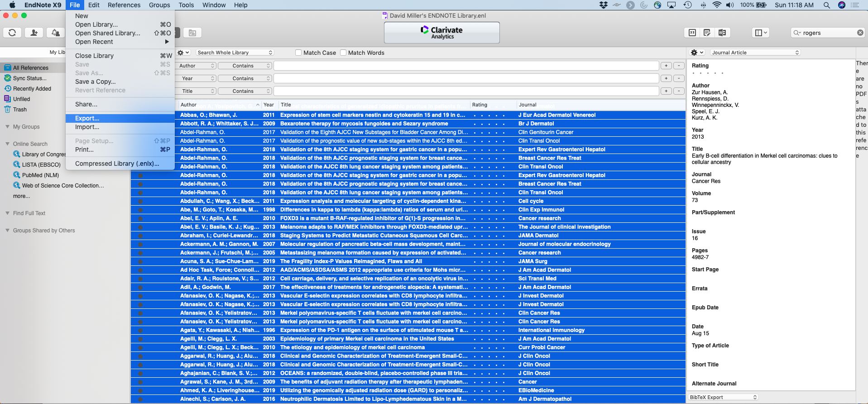Open the BibTeX Export style dropdown

(x=723, y=397)
